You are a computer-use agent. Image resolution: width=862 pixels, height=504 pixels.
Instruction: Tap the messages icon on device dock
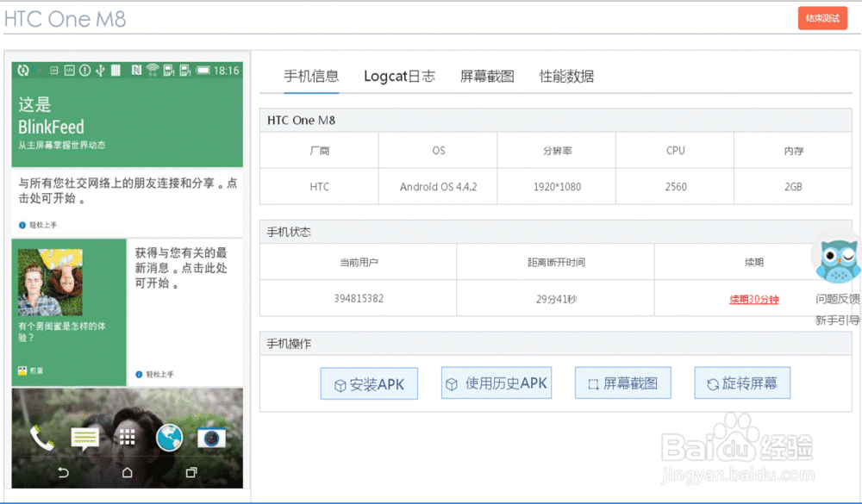(x=84, y=439)
